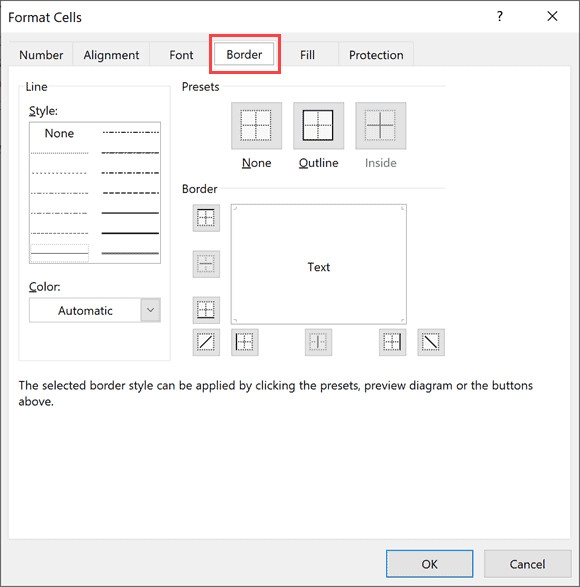Open help with the question mark
The width and height of the screenshot is (580, 587).
pyautogui.click(x=499, y=16)
